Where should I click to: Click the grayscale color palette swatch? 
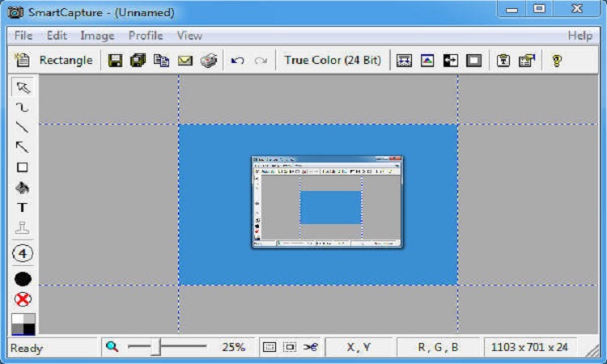[x=23, y=324]
